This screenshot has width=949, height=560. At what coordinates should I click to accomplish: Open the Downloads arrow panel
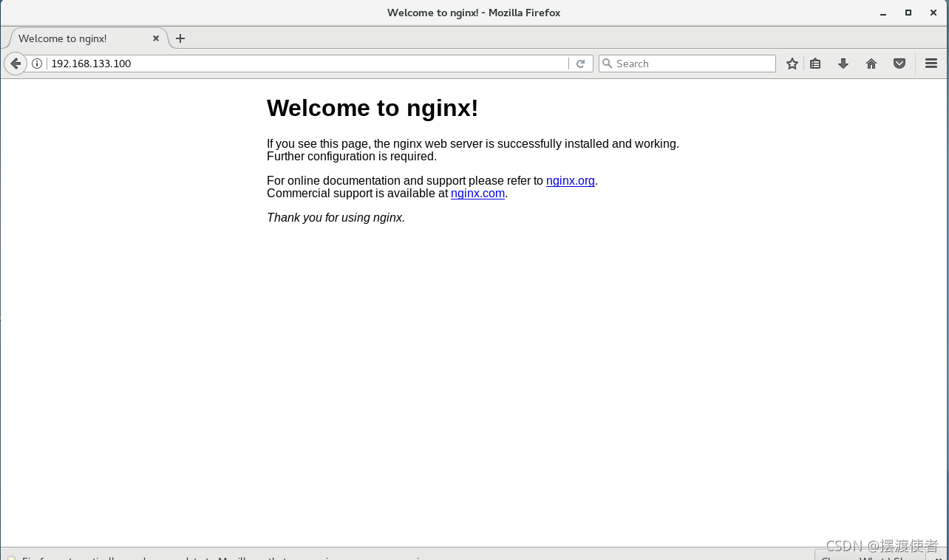pyautogui.click(x=843, y=64)
